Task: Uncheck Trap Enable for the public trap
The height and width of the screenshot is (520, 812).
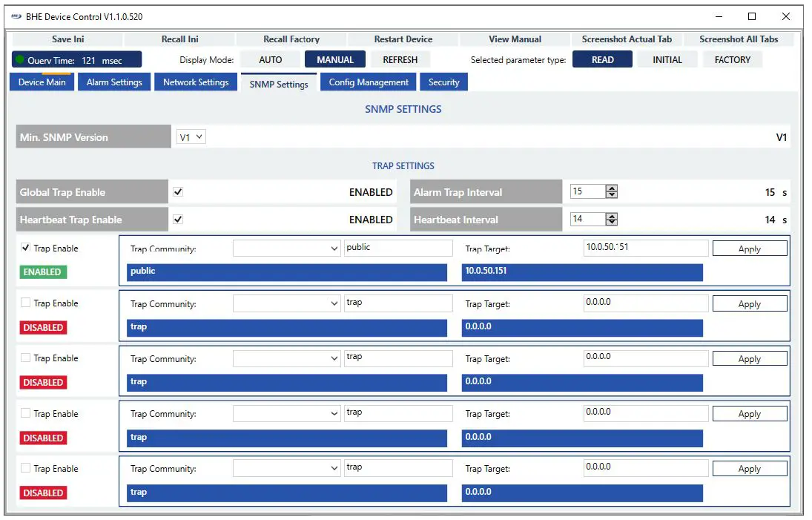Action: click(25, 248)
